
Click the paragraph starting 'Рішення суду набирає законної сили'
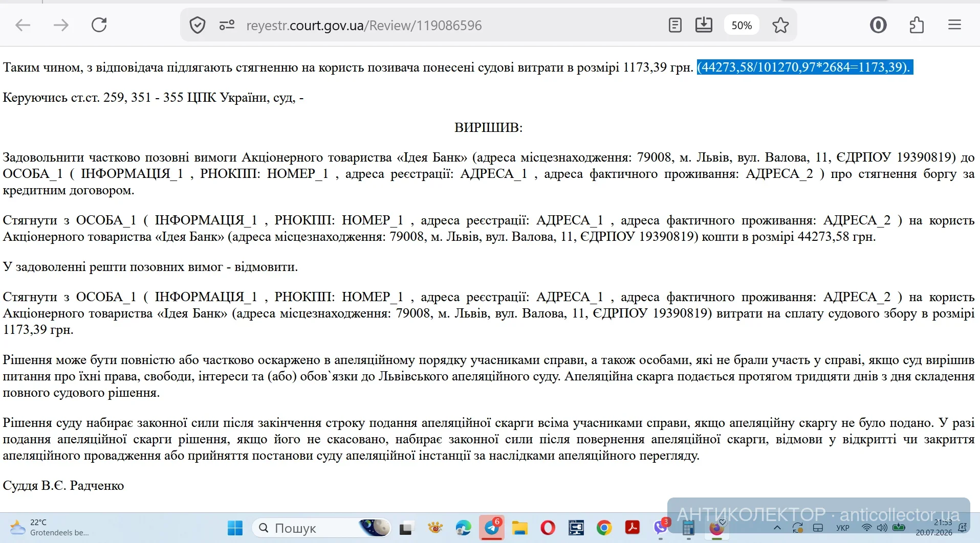pos(489,439)
